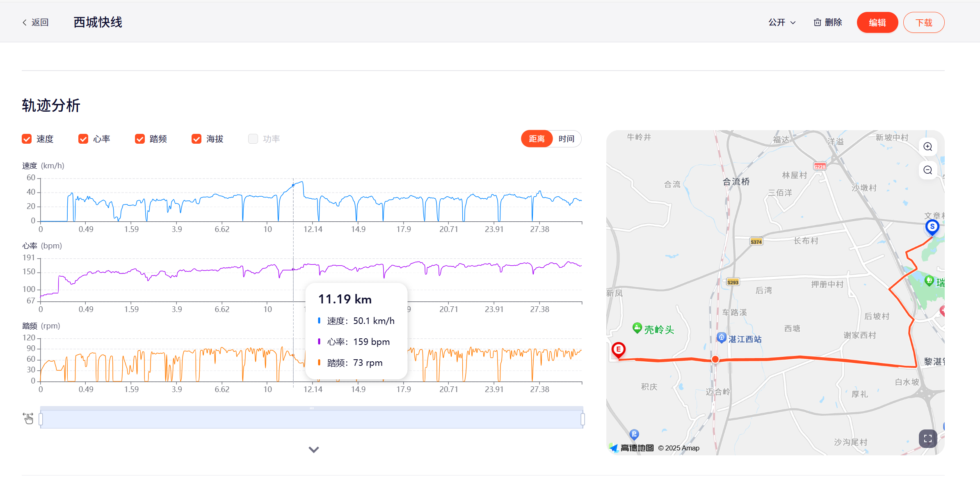Viewport: 980px width, 489px height.
Task: Open the map in fullscreen mode
Action: click(x=928, y=438)
